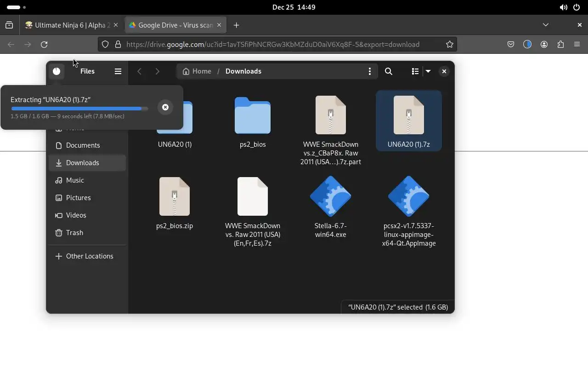Open the system power menu
The width and height of the screenshot is (588, 368).
click(577, 7)
